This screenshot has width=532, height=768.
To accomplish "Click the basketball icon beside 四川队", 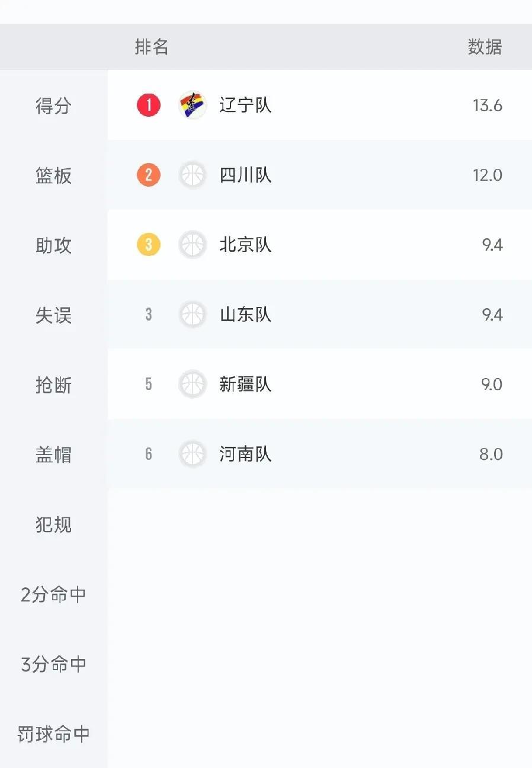I will pos(193,175).
